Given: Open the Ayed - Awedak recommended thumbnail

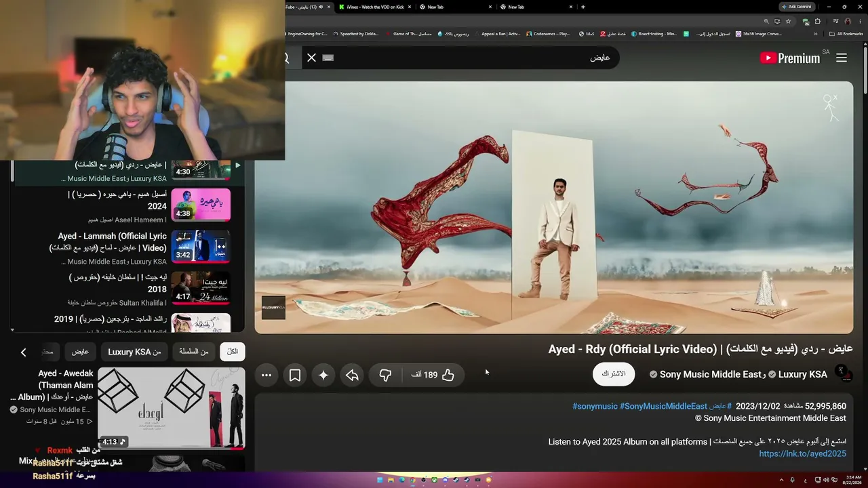Looking at the screenshot, I should click(172, 409).
